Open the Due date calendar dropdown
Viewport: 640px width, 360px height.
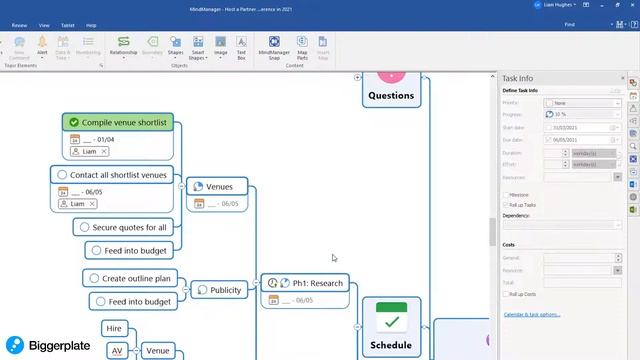(x=614, y=140)
